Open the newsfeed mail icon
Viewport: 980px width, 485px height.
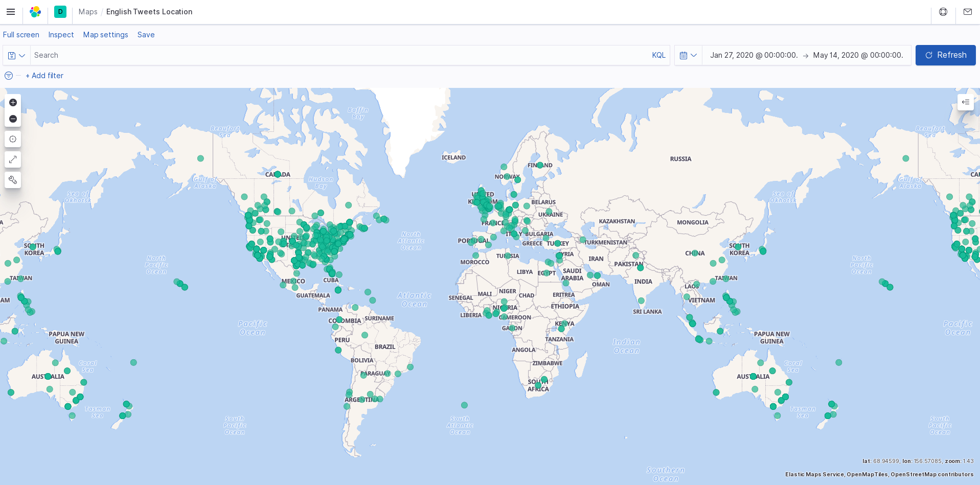pyautogui.click(x=968, y=12)
